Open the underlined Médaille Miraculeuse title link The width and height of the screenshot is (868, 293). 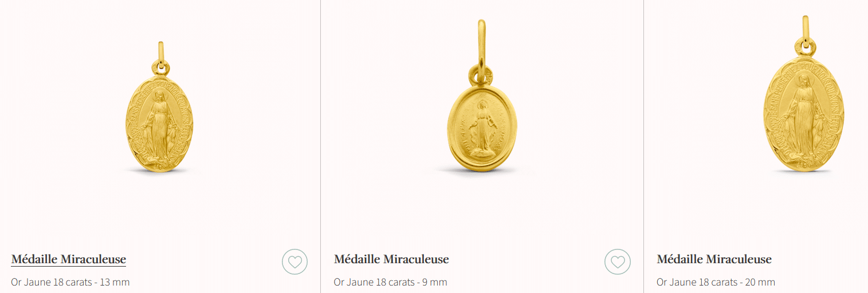(x=68, y=259)
